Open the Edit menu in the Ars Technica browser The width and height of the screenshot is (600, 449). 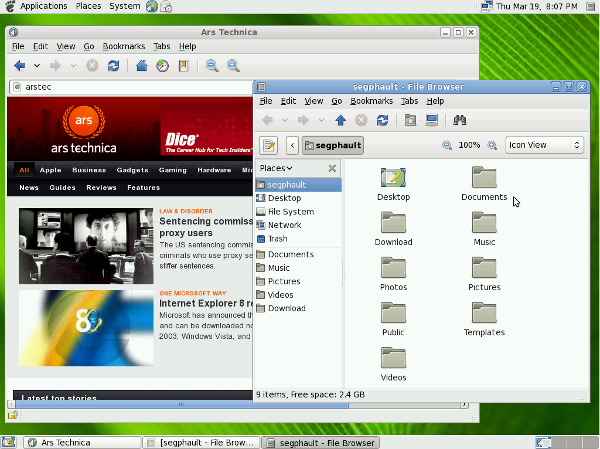pos(40,46)
